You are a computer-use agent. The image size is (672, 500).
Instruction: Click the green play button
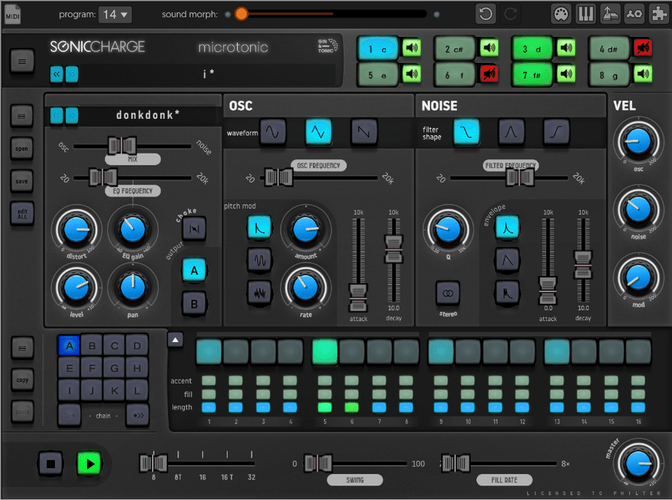89,464
